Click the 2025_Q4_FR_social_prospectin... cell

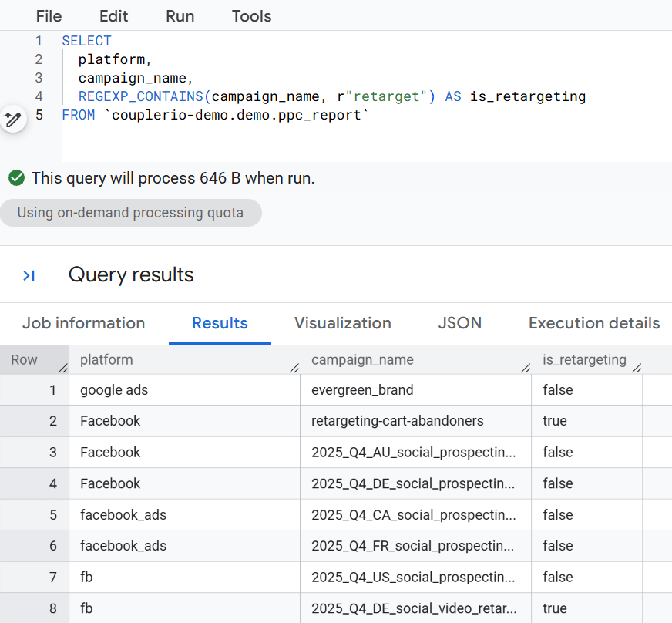(x=416, y=546)
